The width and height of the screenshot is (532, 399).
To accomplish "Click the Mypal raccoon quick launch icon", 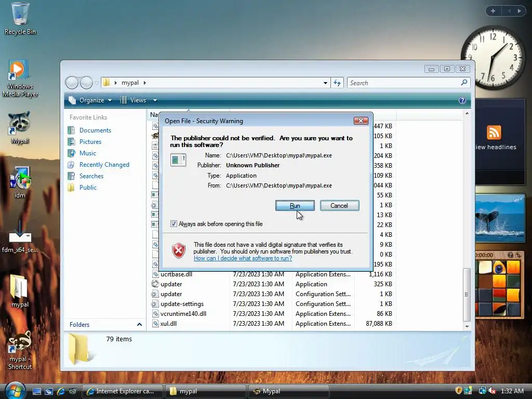I will (73, 391).
